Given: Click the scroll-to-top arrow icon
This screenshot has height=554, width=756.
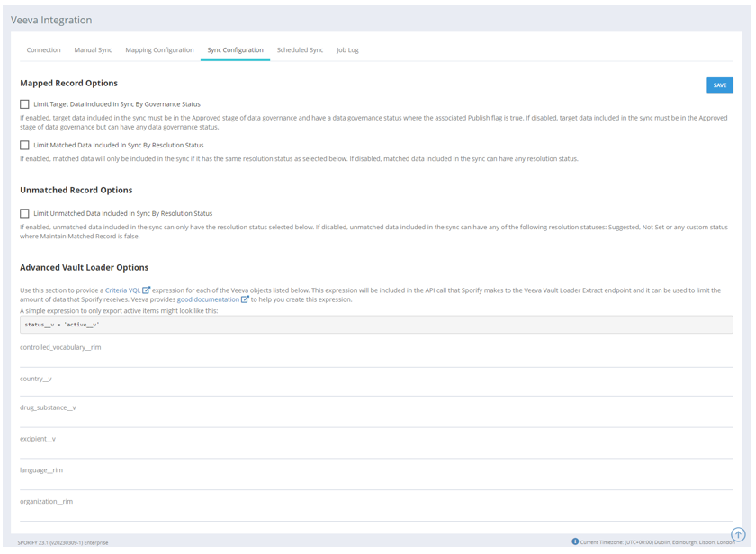Looking at the screenshot, I should [738, 534].
